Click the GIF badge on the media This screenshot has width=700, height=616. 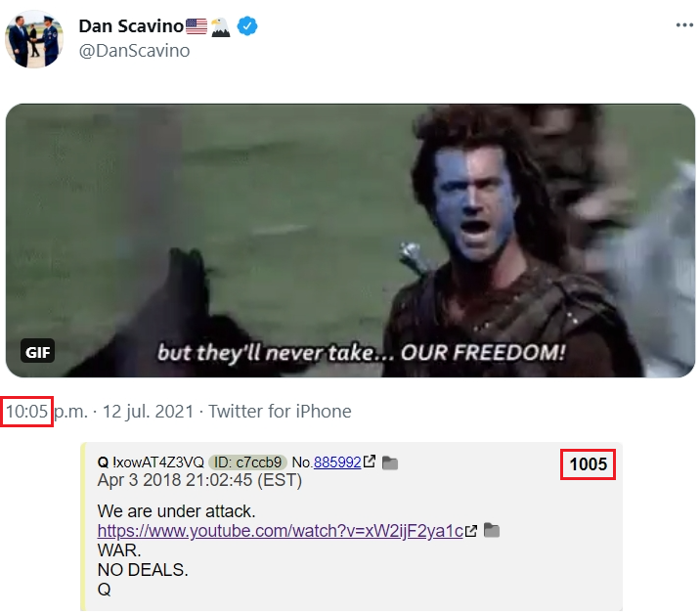coord(37,352)
